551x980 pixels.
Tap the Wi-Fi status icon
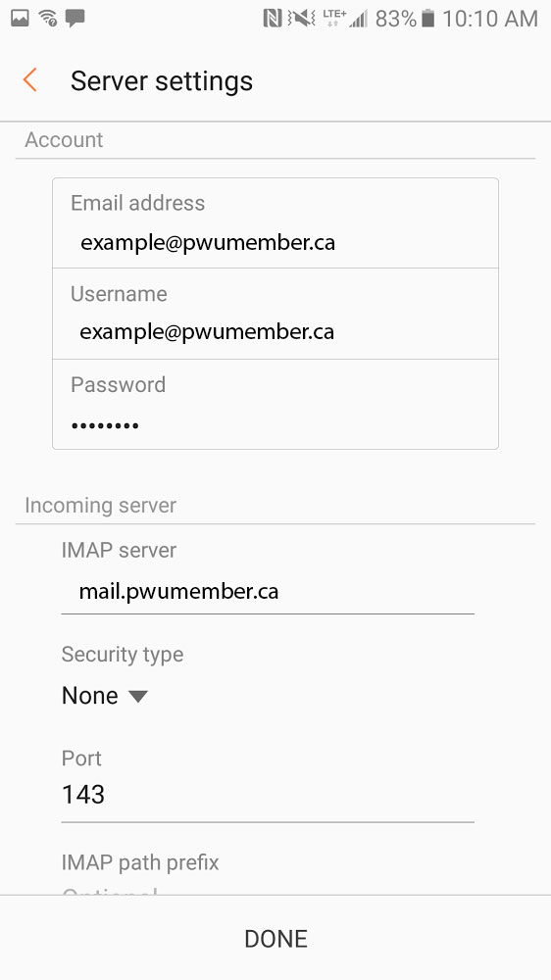(47, 18)
